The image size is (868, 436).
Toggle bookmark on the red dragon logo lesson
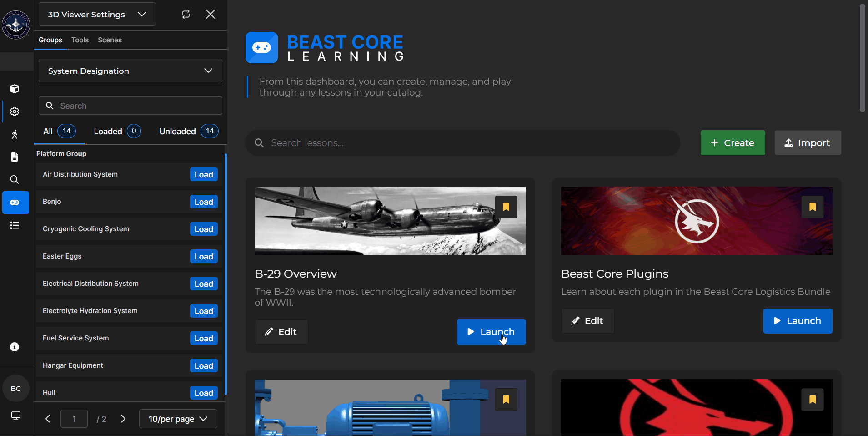(x=813, y=400)
